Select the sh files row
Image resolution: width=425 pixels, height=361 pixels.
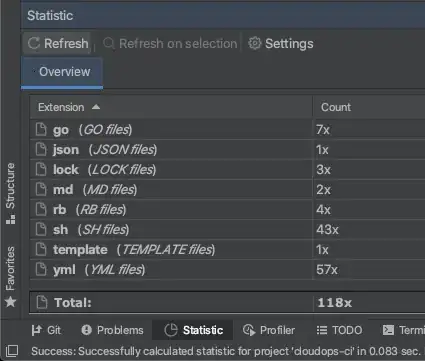[x=227, y=230]
